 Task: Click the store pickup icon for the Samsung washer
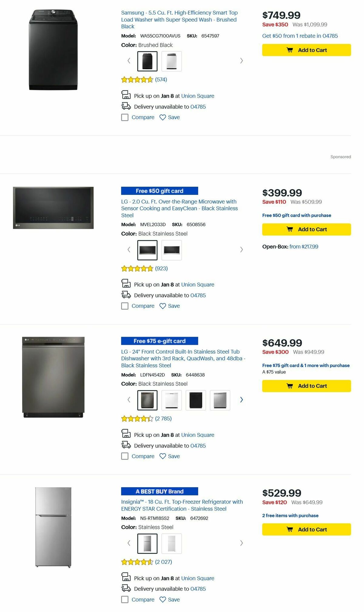pos(126,96)
